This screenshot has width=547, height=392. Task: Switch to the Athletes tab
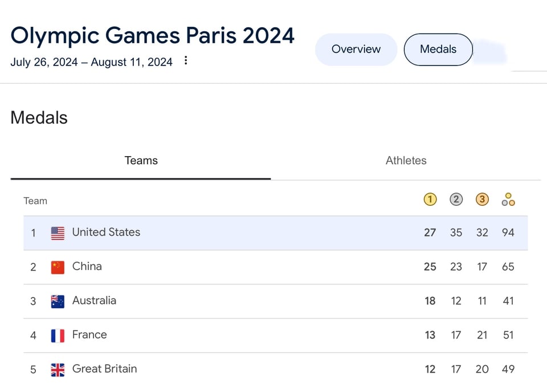click(406, 161)
